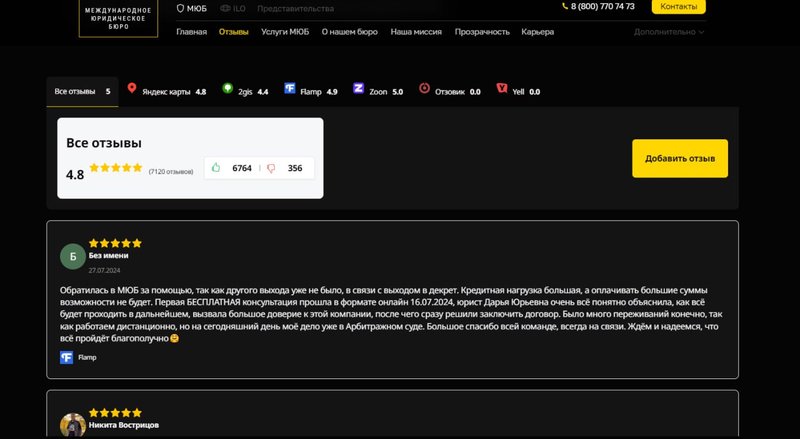Open the Услуги МЮБ menu item
This screenshot has height=439, width=800.
pos(285,32)
